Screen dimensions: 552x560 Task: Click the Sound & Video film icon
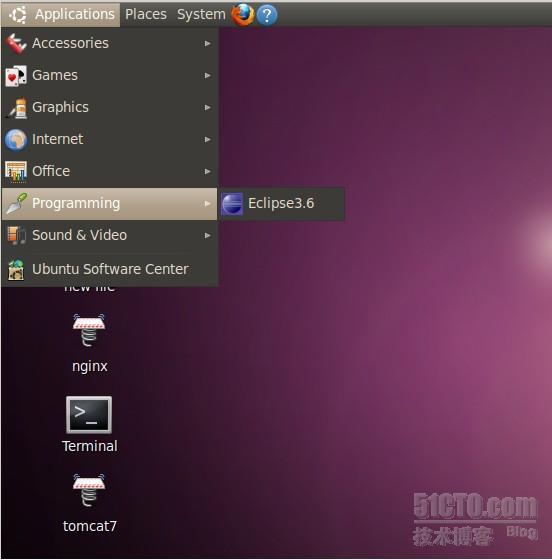click(16, 235)
